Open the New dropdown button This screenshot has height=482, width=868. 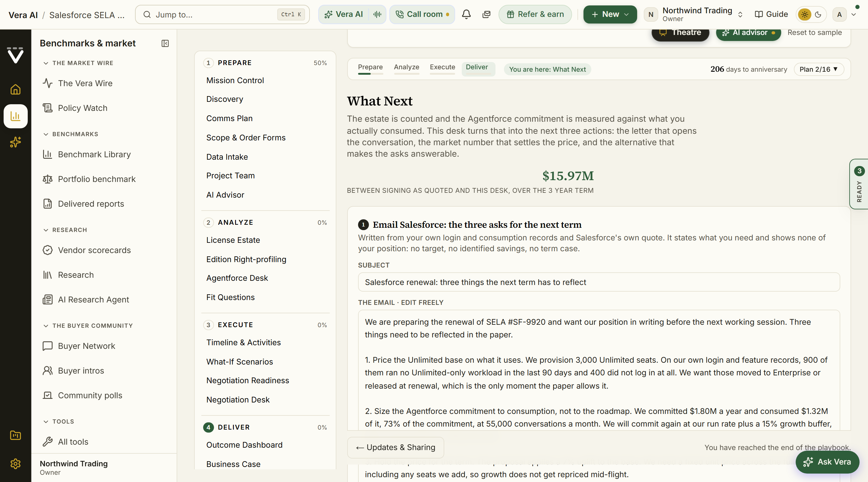[610, 14]
